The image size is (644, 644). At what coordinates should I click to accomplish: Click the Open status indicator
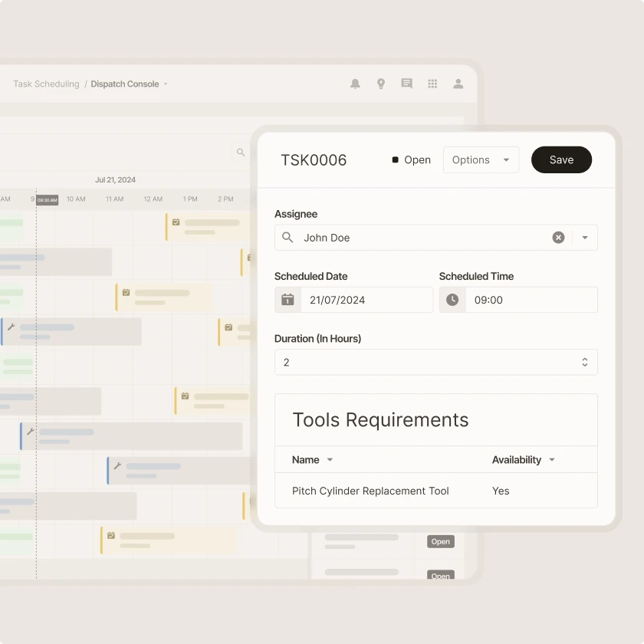[x=412, y=159]
